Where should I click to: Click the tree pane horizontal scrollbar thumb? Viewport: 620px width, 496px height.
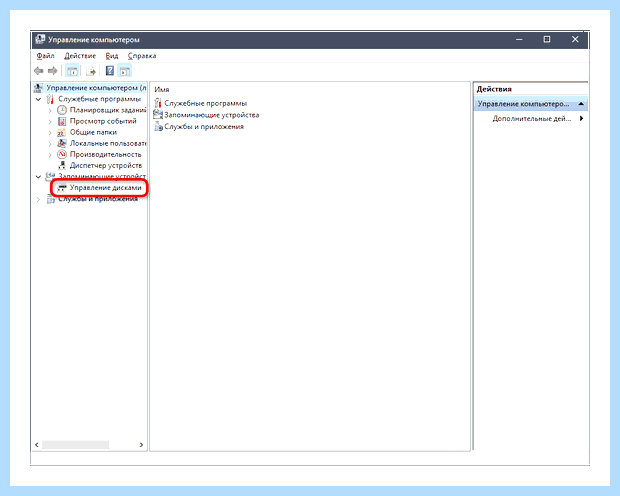(75, 445)
